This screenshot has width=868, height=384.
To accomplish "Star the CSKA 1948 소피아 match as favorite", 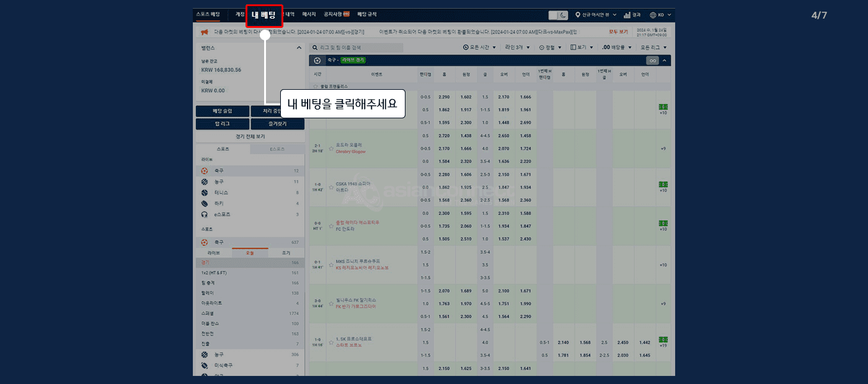I will (332, 187).
